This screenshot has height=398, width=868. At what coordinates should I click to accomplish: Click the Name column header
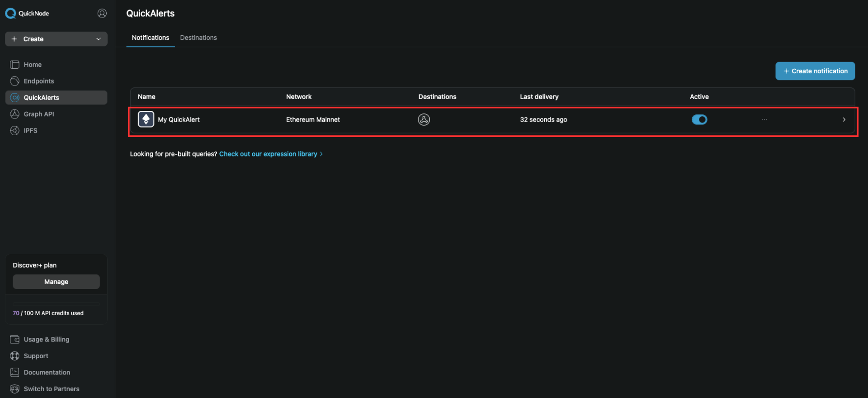point(146,97)
